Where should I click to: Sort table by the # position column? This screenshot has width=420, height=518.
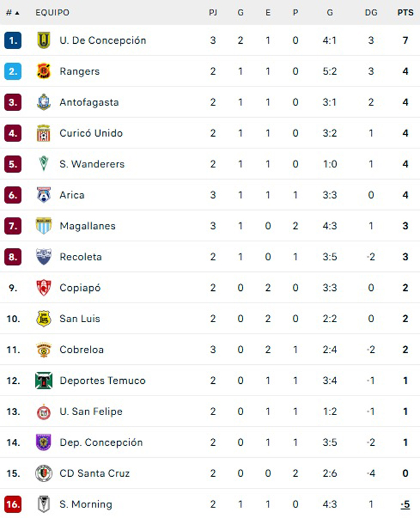point(12,12)
